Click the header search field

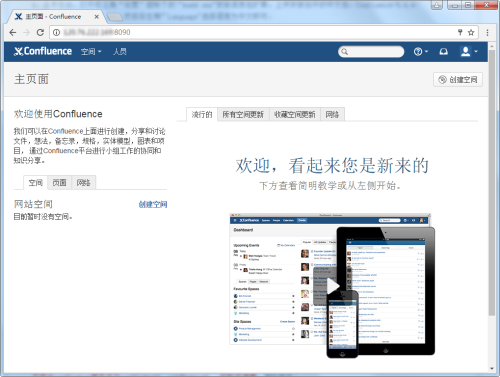[371, 52]
